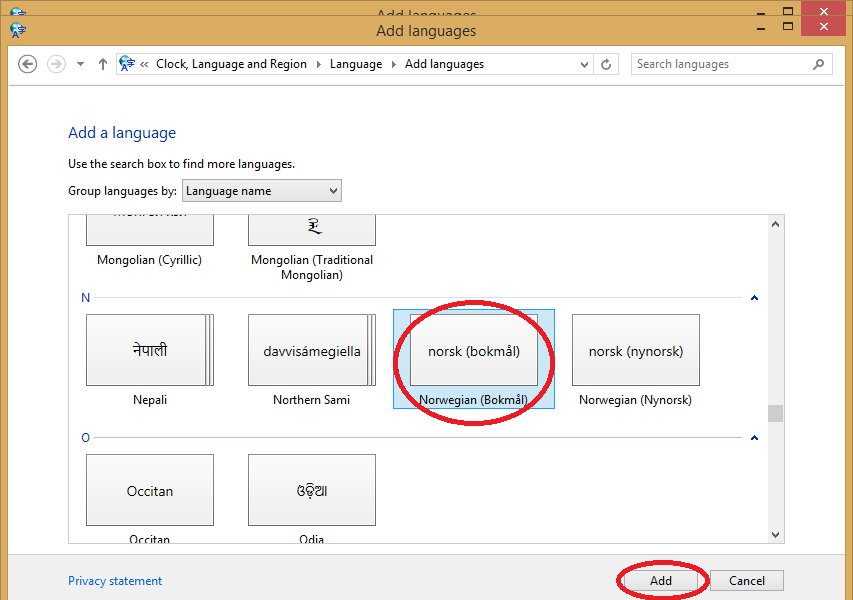Click inside the Search languages field

(x=710, y=63)
